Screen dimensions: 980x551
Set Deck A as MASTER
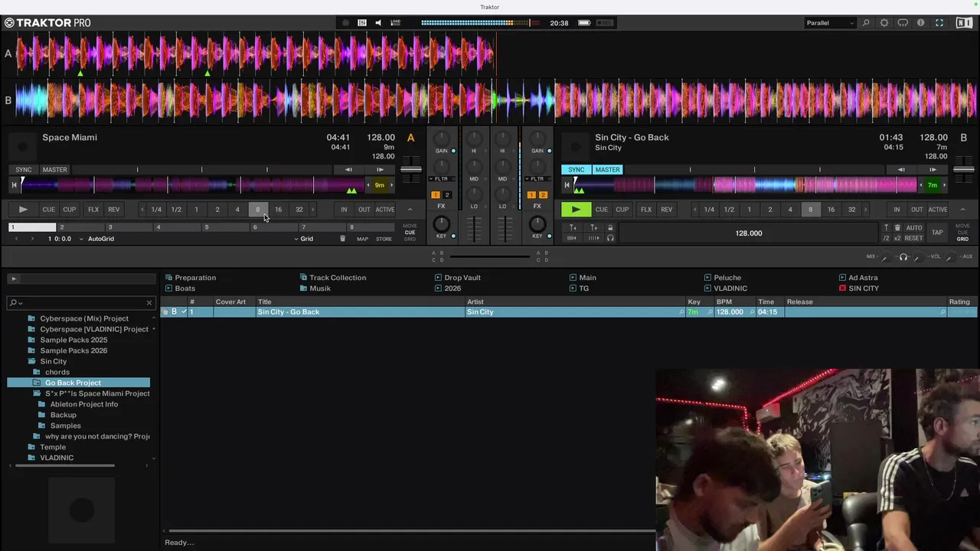(54, 170)
